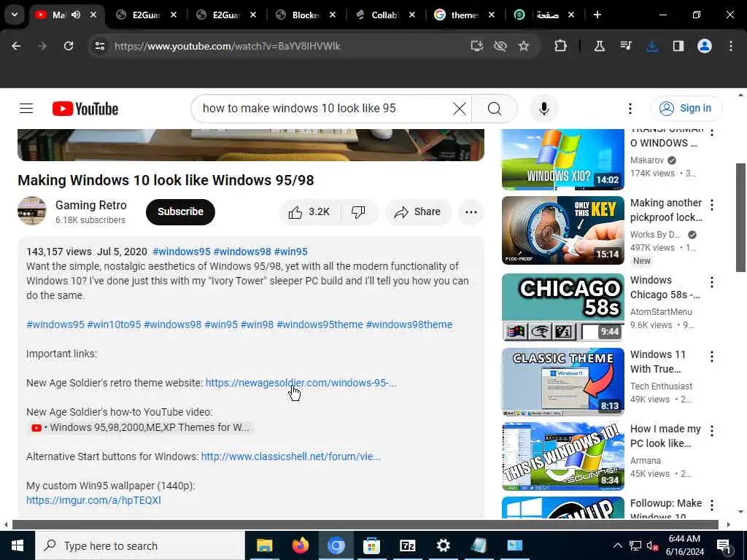Screen dimensions: 747x560
Task: Open options for Windows Chicago 58s video
Action: point(712,282)
